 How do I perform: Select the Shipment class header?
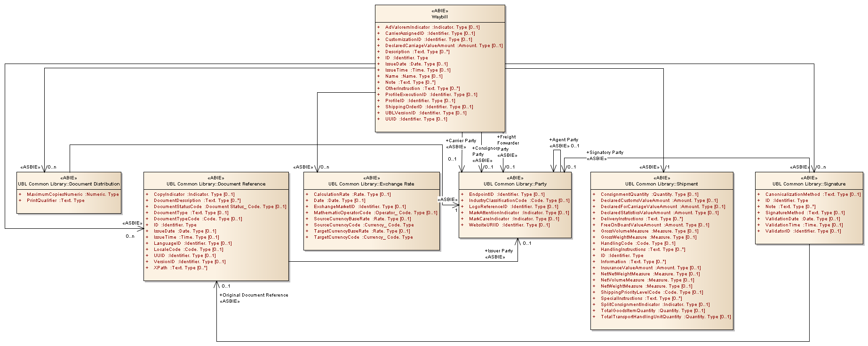point(661,184)
